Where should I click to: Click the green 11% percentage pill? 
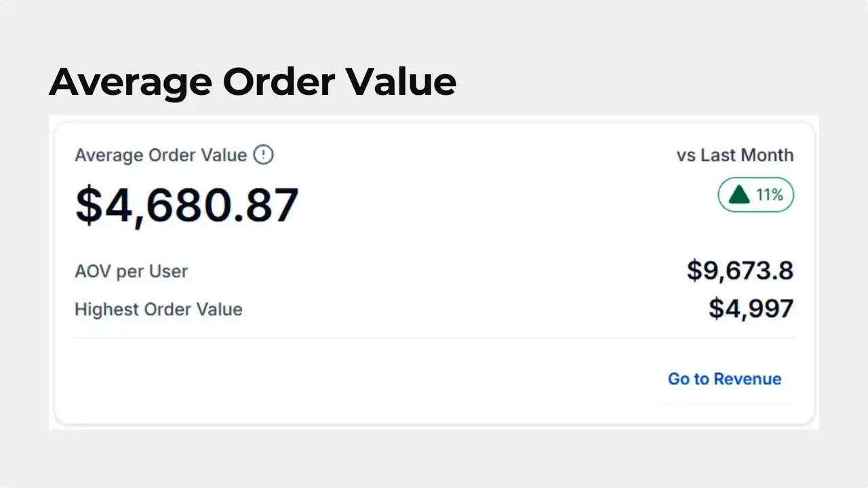point(755,195)
